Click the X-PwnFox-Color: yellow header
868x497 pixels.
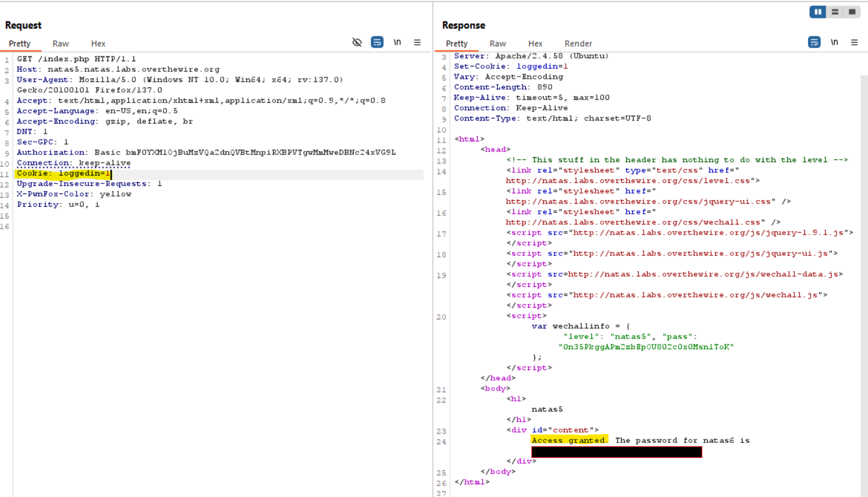coord(74,194)
